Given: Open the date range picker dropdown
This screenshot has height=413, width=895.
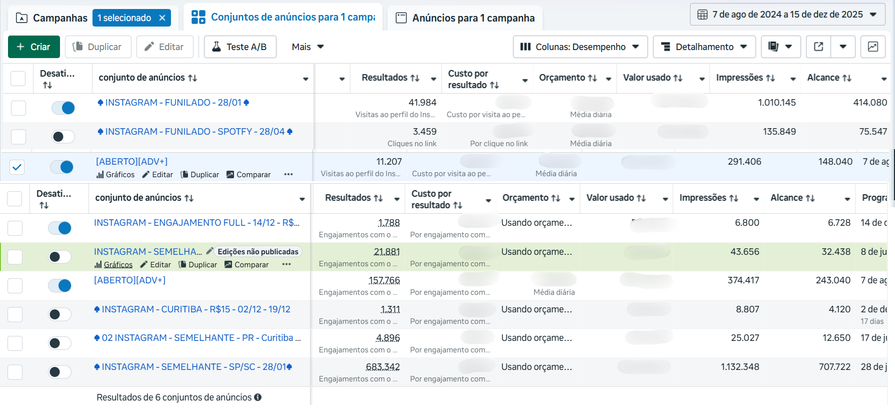Looking at the screenshot, I should point(788,15).
